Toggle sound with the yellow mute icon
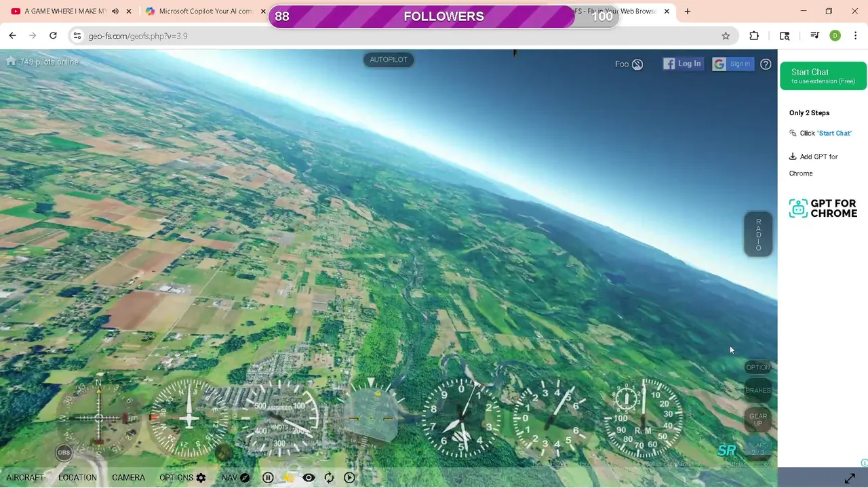868x488 pixels. coord(288,478)
